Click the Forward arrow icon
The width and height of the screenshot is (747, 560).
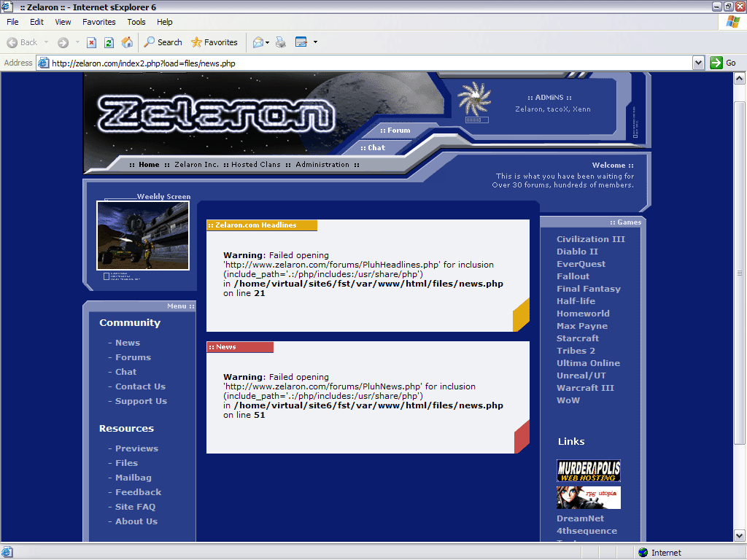point(63,42)
